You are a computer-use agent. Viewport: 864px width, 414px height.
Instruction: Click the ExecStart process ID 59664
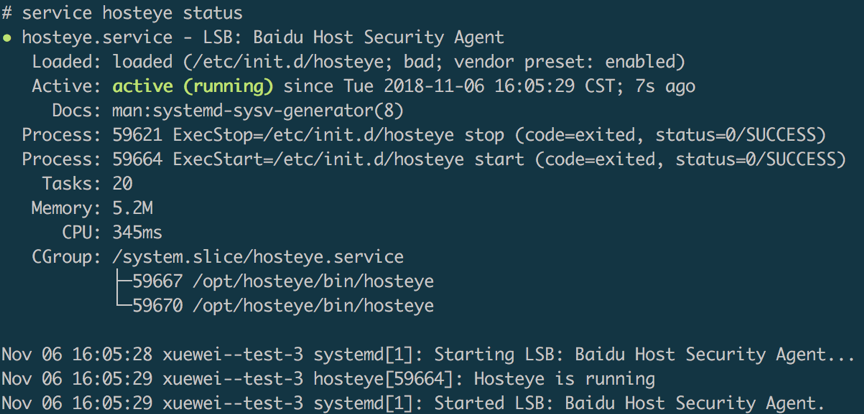point(137,159)
